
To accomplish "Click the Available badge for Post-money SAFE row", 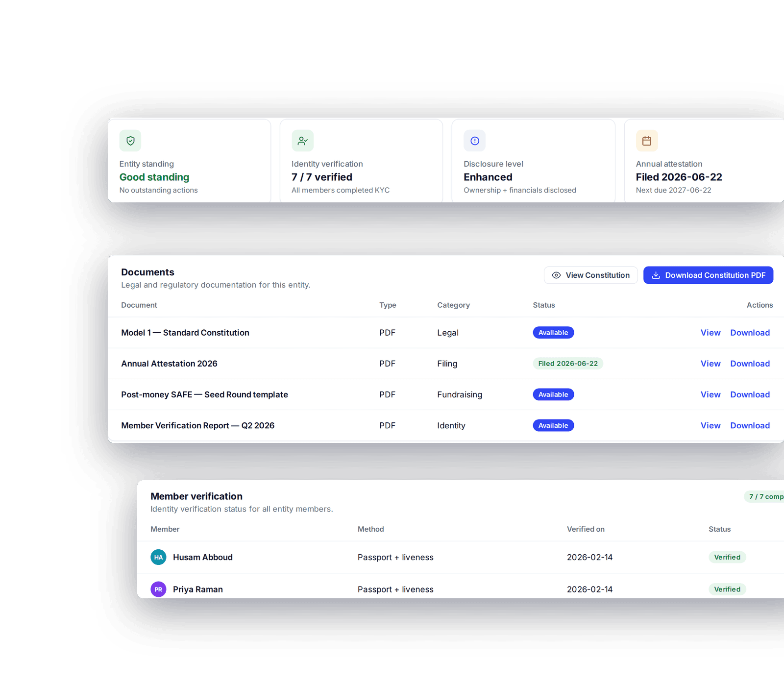I will point(553,394).
